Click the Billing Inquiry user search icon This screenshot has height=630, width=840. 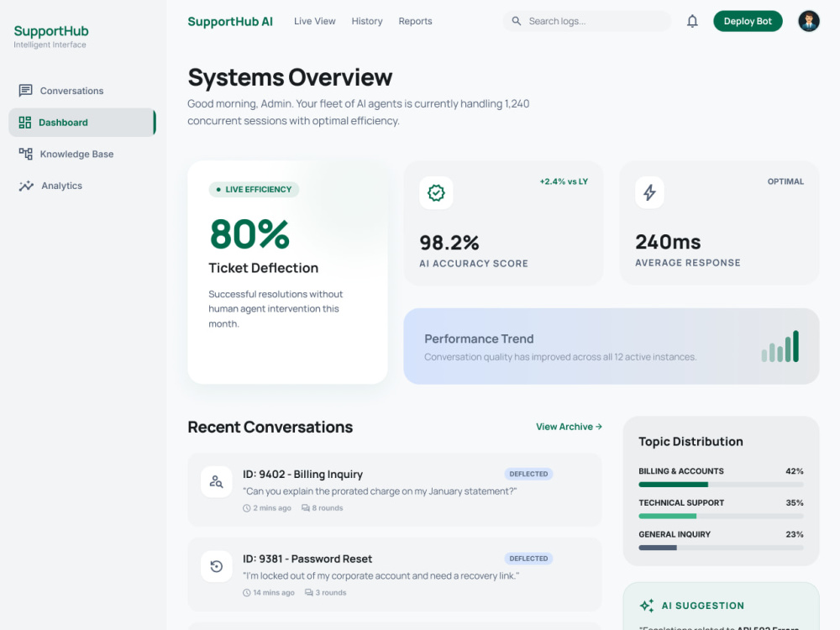tap(217, 481)
